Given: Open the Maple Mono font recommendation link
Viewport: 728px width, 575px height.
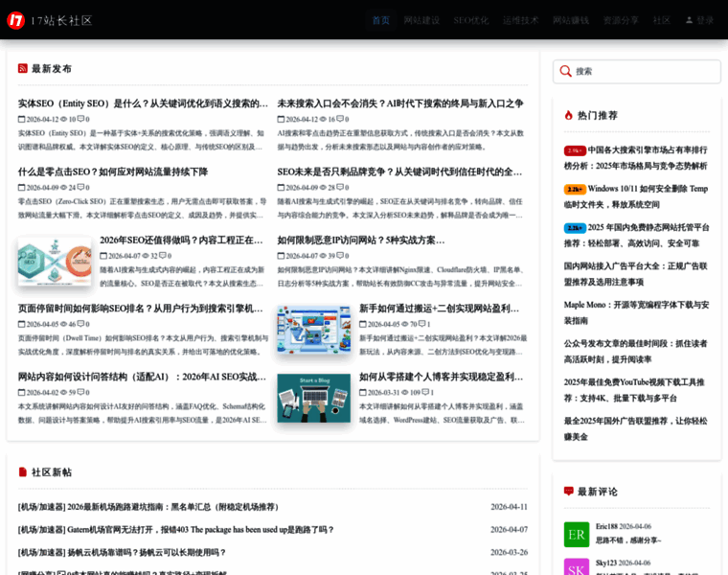Looking at the screenshot, I should point(636,305).
